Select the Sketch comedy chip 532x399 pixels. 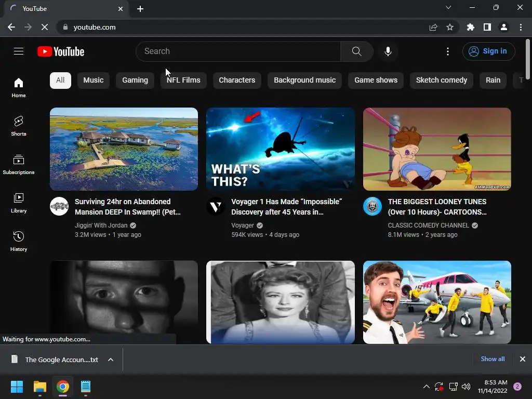click(442, 81)
